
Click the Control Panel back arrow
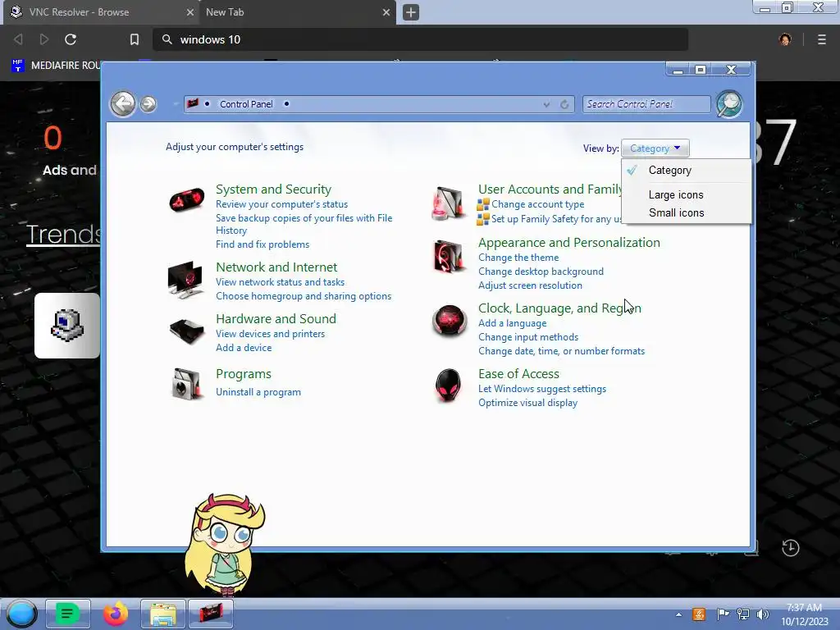pos(123,103)
